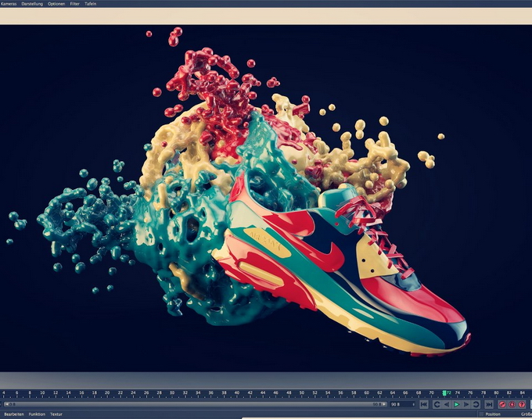
Task: Click the green playhead at frame 72
Action: (444, 393)
